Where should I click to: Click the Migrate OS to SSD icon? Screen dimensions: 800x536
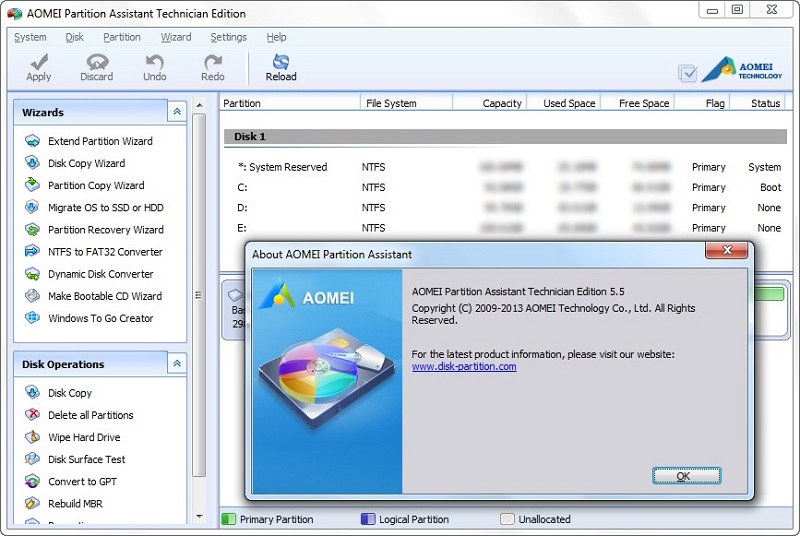(x=32, y=207)
